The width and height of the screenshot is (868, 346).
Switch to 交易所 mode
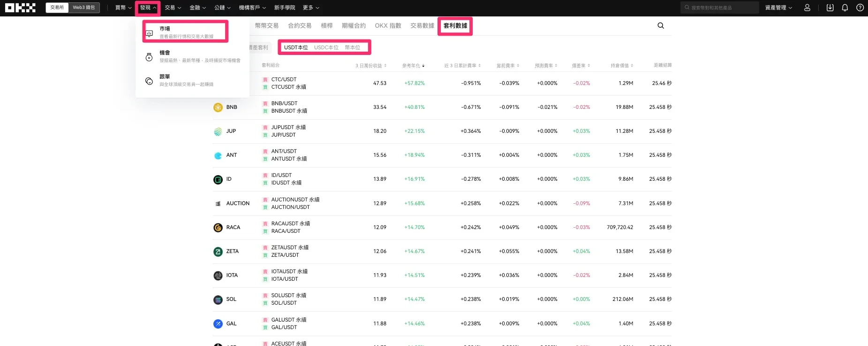pyautogui.click(x=57, y=8)
